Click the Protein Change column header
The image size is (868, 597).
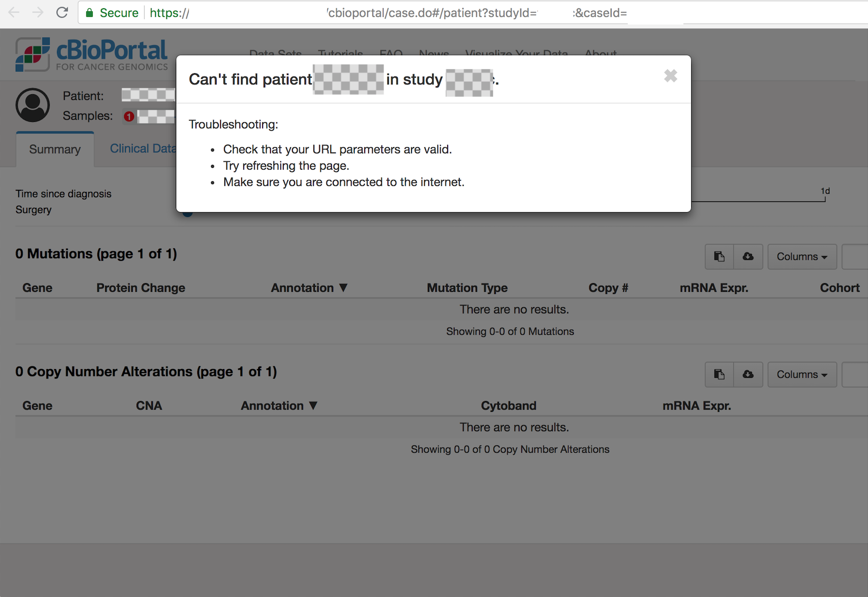(141, 288)
